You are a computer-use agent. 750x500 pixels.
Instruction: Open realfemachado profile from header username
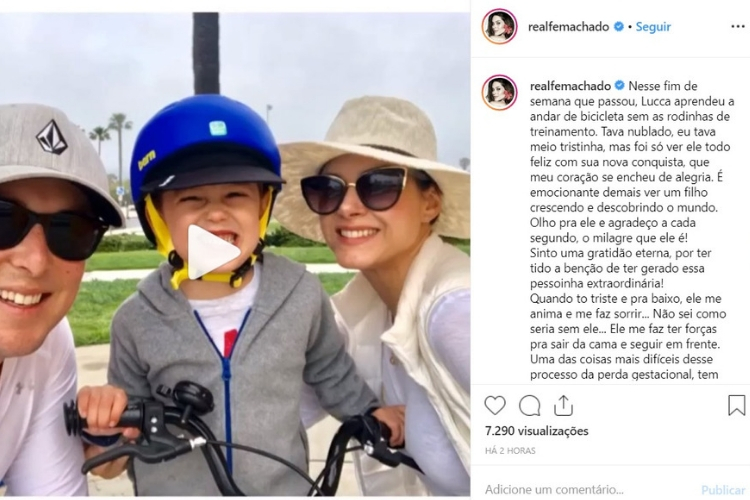(x=568, y=27)
